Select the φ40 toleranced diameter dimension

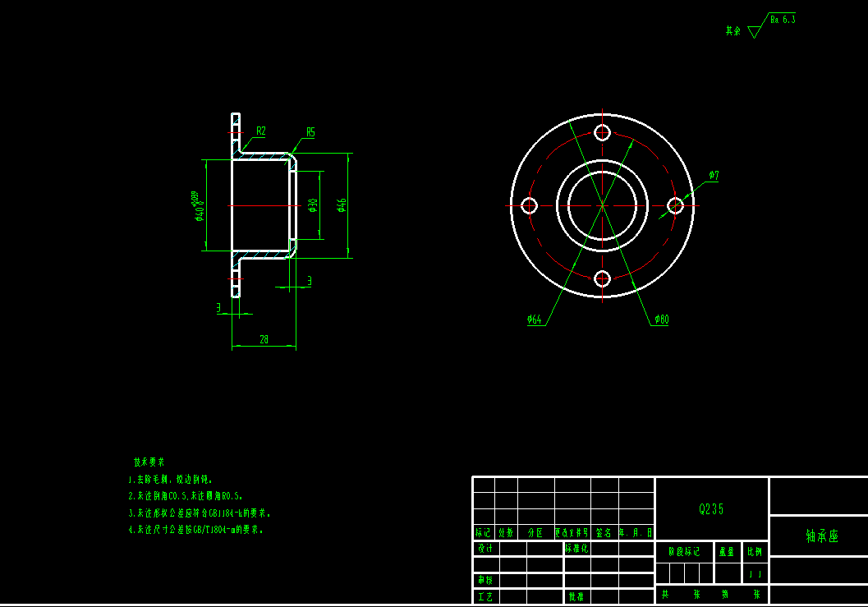tap(199, 206)
